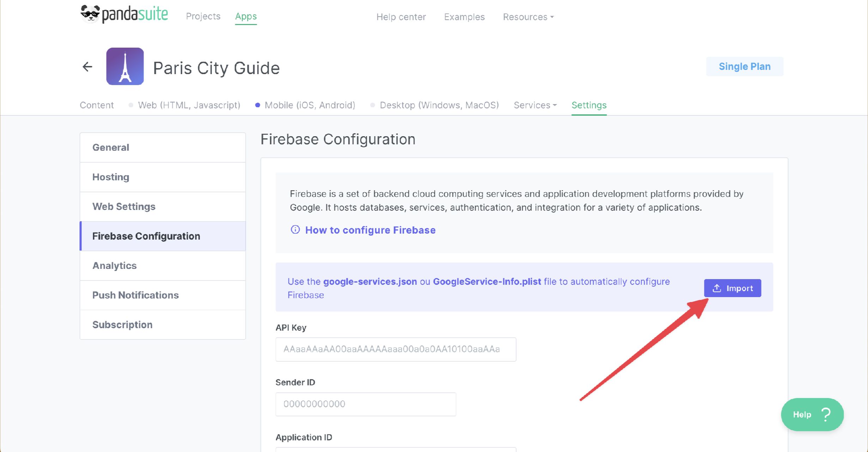This screenshot has height=452, width=868.
Task: Click the PandaSuite panda logo
Action: 89,13
